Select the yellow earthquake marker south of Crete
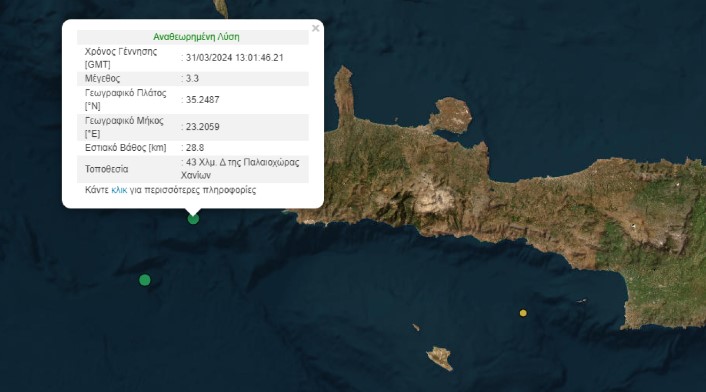Image resolution: width=706 pixels, height=392 pixels. coord(523,313)
